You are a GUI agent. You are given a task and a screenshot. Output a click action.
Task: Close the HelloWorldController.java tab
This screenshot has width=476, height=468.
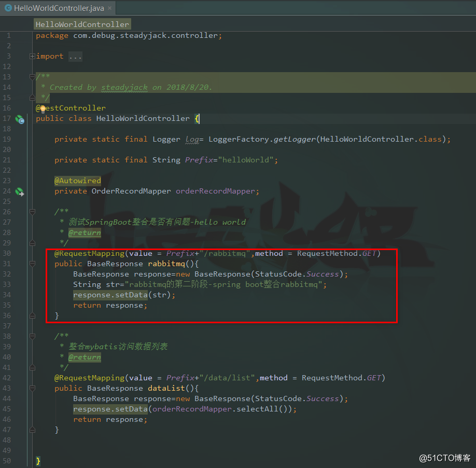[x=109, y=8]
